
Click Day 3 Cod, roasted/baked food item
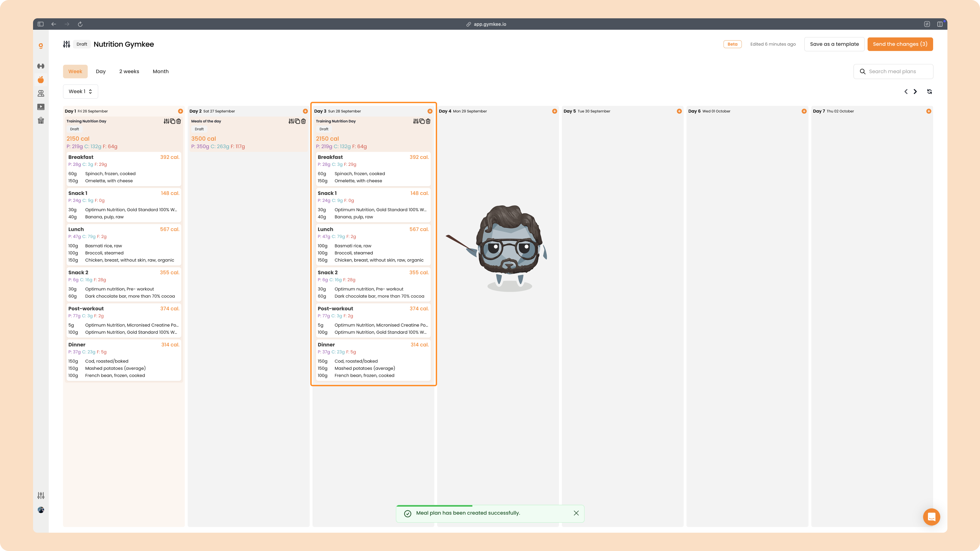click(356, 361)
